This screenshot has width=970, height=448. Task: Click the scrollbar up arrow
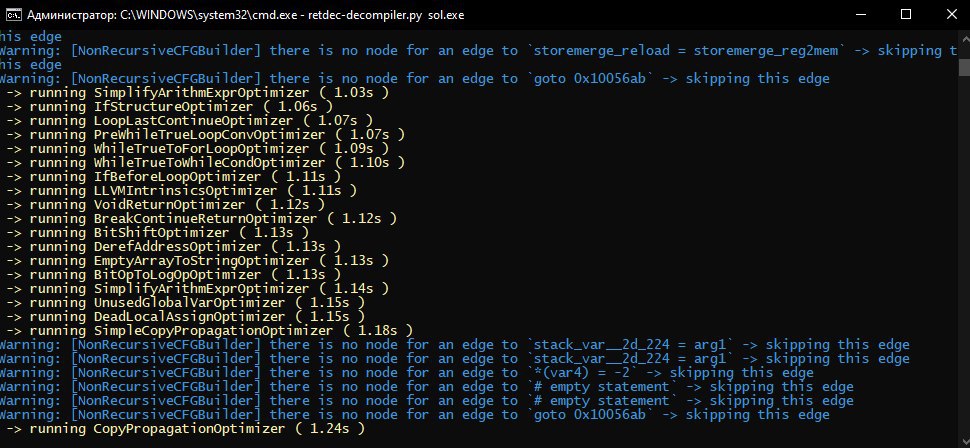964,36
